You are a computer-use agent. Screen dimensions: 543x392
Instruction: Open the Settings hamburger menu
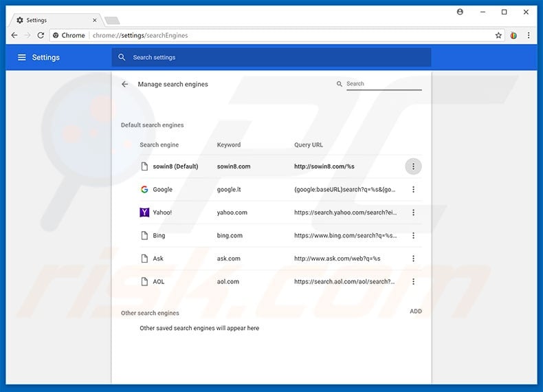click(x=21, y=57)
